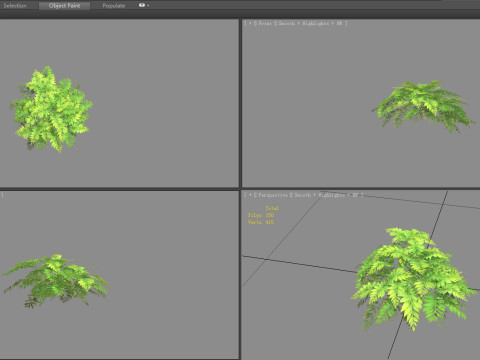Open the Populate ribbon tab
The height and width of the screenshot is (360, 480).
[114, 6]
